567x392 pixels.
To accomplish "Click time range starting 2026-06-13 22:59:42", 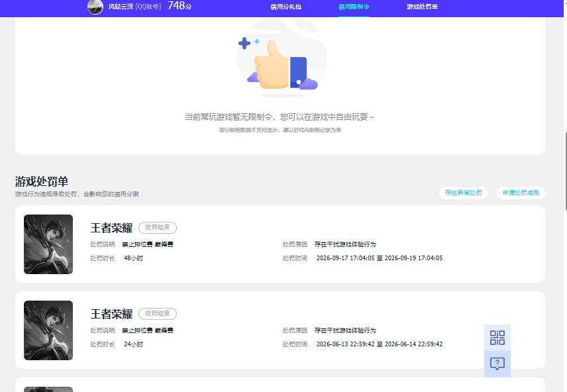I will point(380,344).
